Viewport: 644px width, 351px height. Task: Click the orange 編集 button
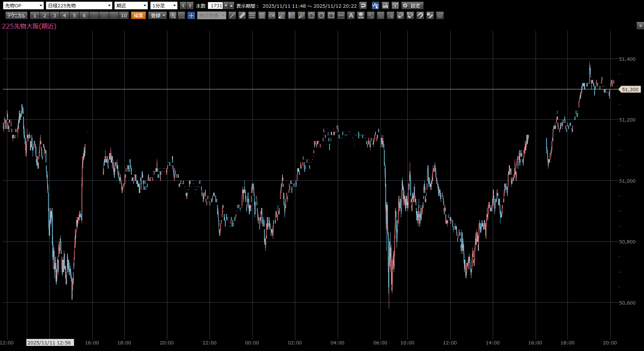click(138, 15)
